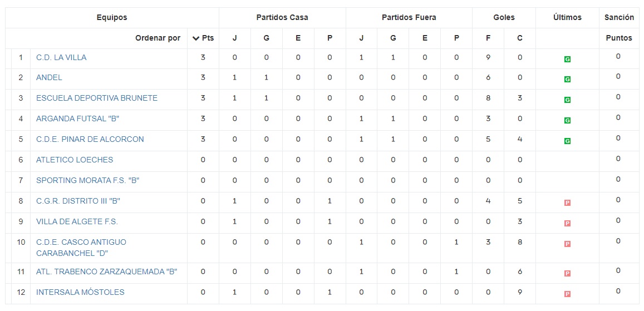Viewport: 644px width, 311px height.
Task: Open SPORTING MORATA F.S. "B" link
Action: pyautogui.click(x=87, y=180)
